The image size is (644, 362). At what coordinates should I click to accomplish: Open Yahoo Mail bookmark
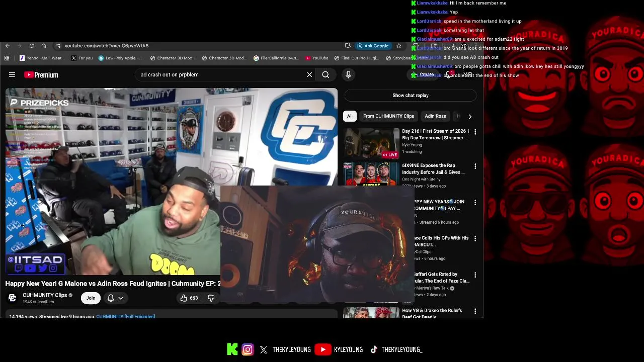(42, 58)
